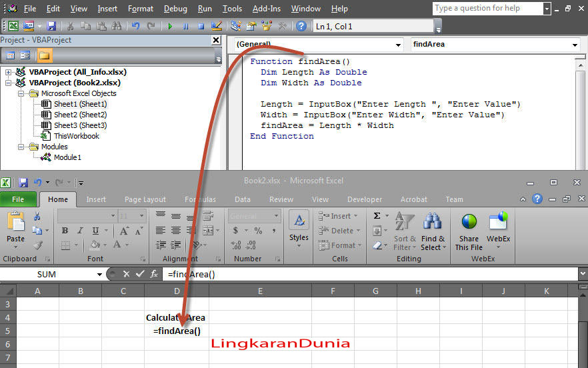The image size is (588, 368).
Task: Click the Type a question for help box
Action: pos(487,8)
